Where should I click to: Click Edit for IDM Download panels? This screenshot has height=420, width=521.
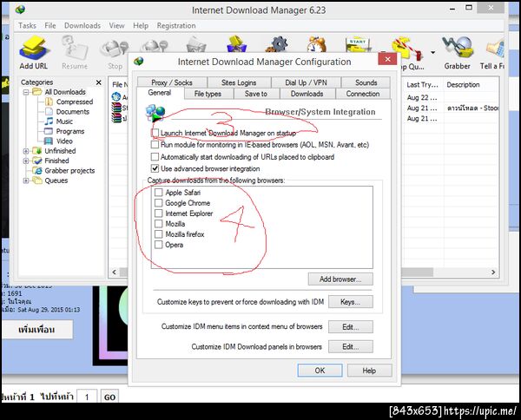coord(351,346)
